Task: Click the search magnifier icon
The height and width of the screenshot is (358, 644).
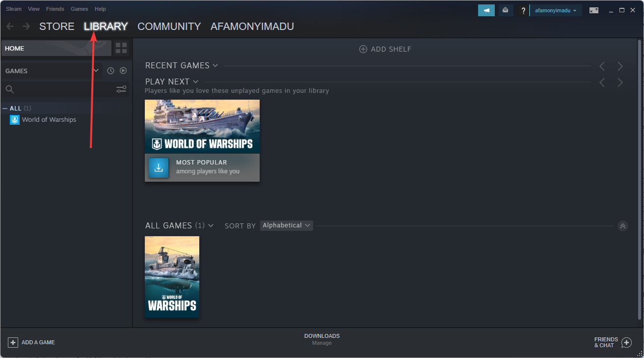Action: tap(10, 89)
